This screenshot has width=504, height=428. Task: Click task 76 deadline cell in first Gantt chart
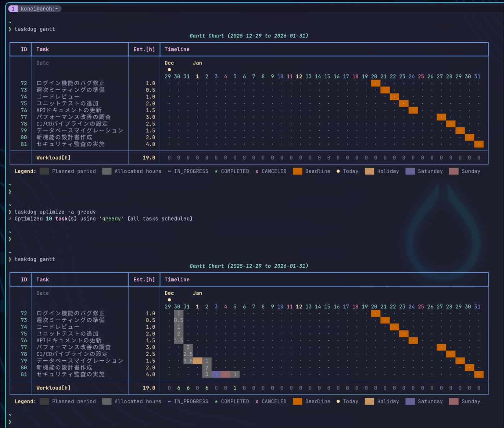pyautogui.click(x=413, y=110)
